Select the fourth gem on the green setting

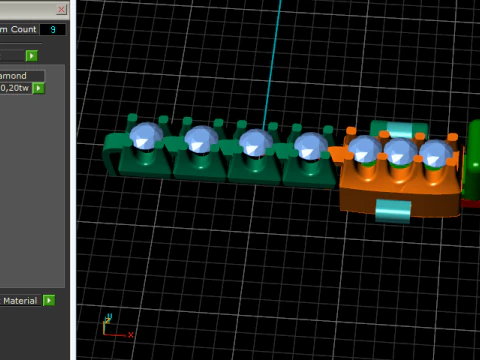click(311, 146)
